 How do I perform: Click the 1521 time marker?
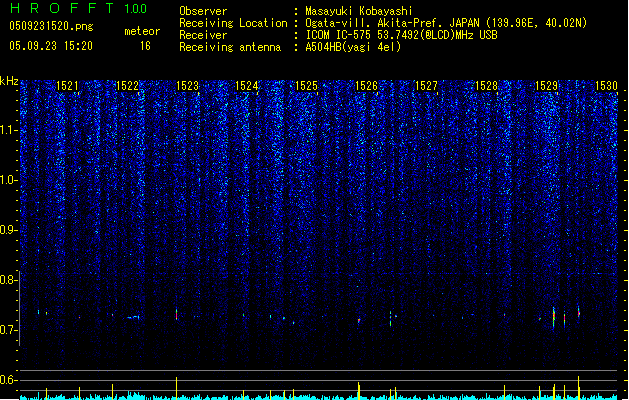coord(67,86)
